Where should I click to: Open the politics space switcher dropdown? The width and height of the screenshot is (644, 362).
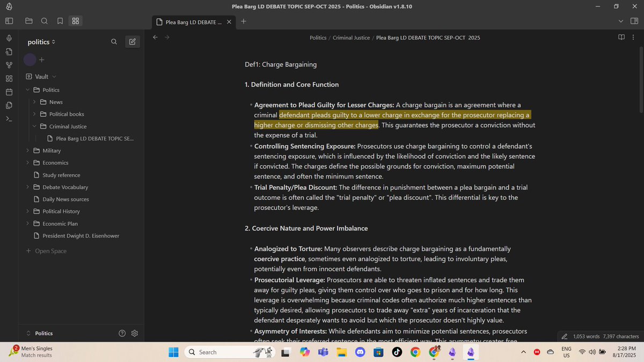[x=42, y=42]
